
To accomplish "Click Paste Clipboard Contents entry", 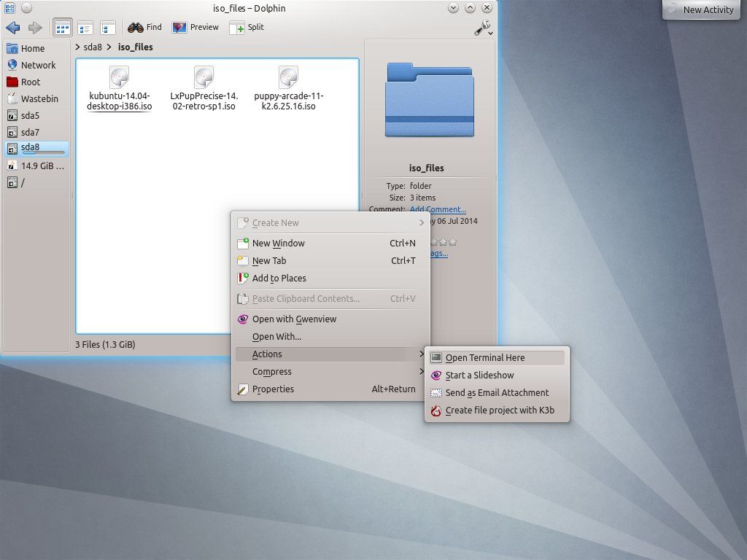I will click(329, 298).
